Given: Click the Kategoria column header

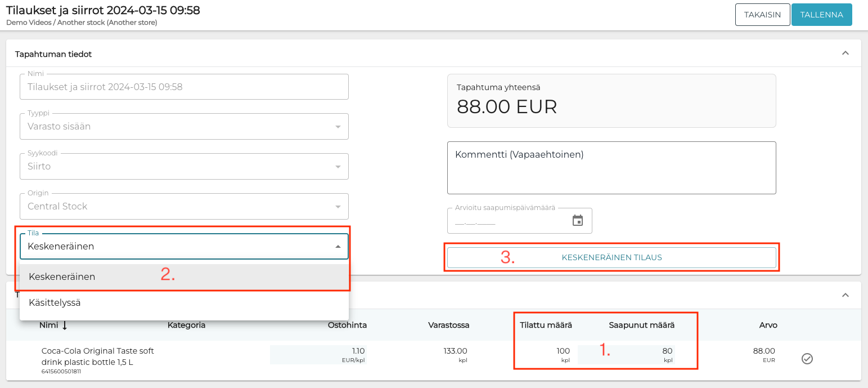Looking at the screenshot, I should (186, 325).
